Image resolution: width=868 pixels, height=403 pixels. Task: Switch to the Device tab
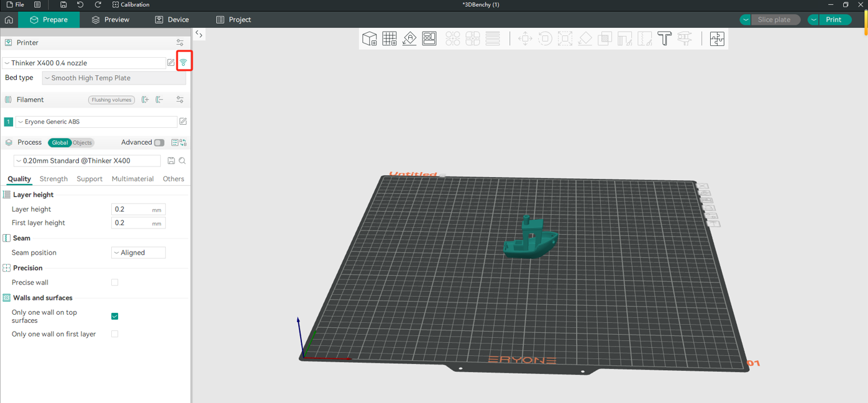tap(171, 20)
